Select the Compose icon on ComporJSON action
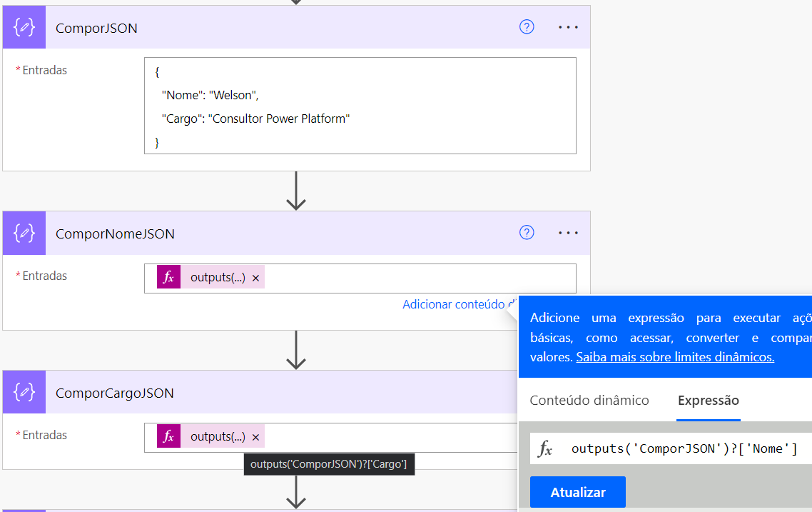 [24, 26]
